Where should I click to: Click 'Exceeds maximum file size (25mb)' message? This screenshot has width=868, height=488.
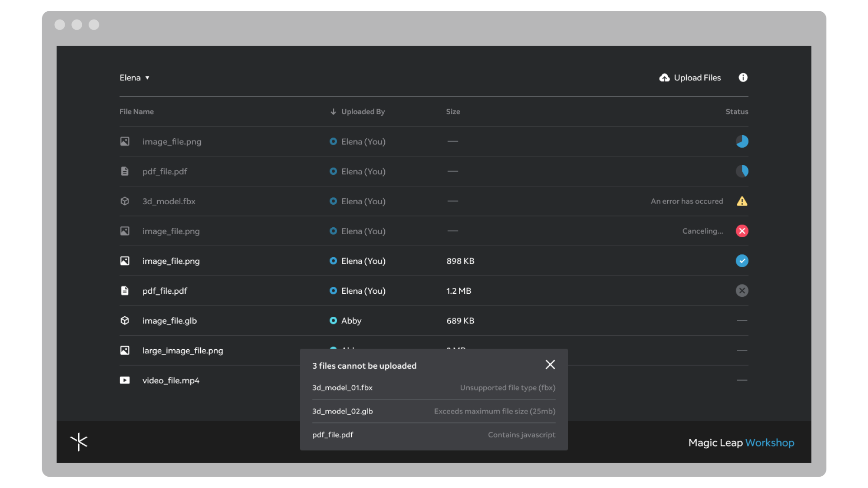click(495, 411)
